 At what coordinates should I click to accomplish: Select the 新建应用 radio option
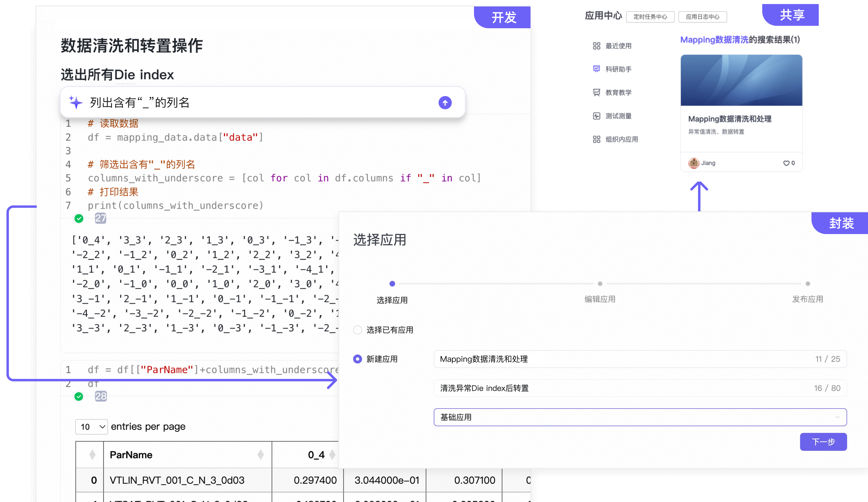click(x=357, y=359)
